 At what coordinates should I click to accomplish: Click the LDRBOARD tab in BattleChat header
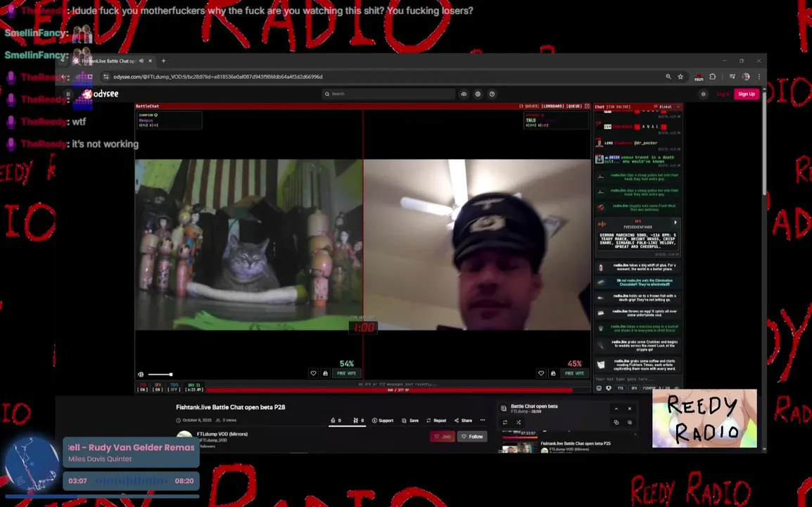coord(552,106)
